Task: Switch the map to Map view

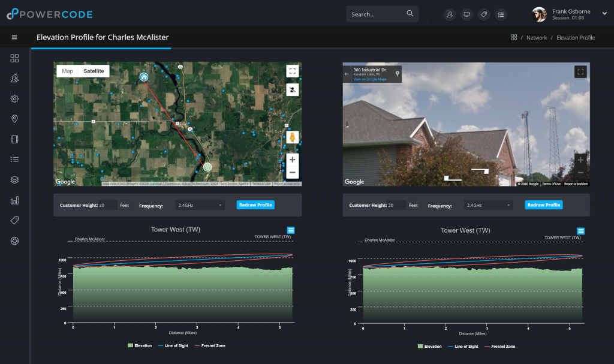Action: 67,70
